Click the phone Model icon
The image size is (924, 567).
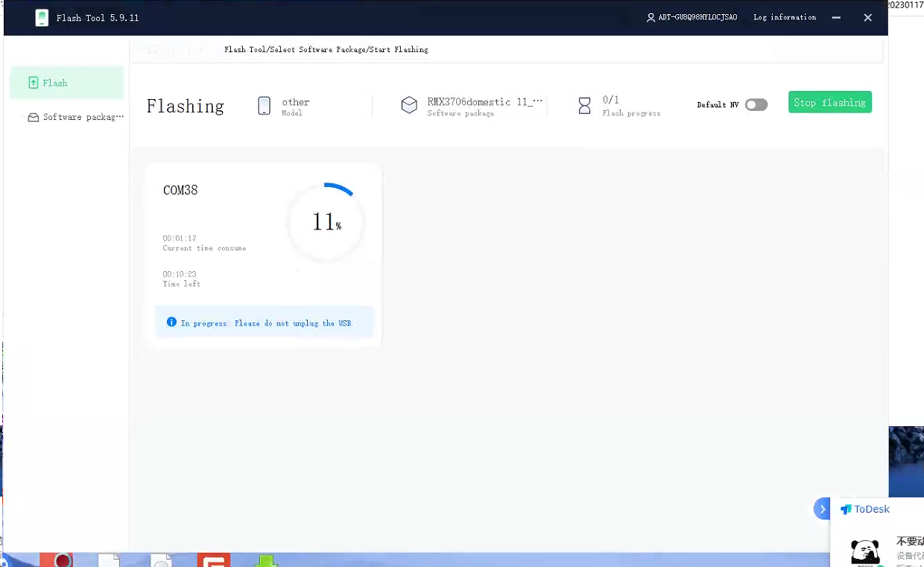[264, 106]
